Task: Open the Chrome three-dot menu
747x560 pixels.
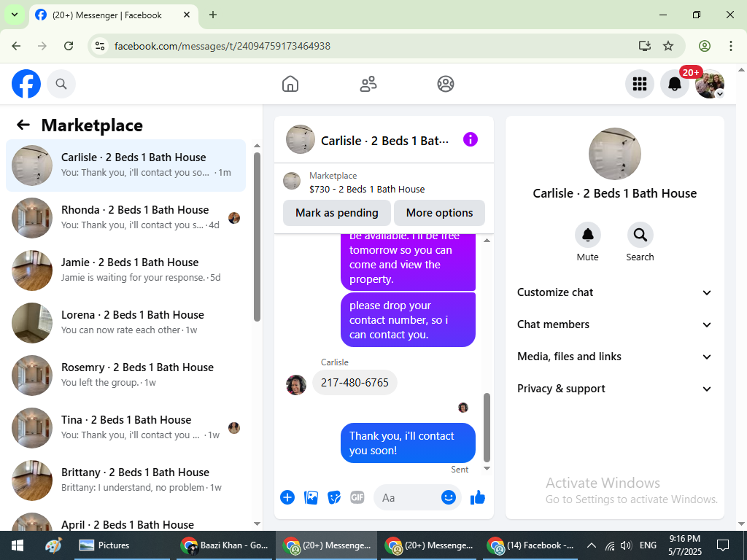Action: (731, 46)
